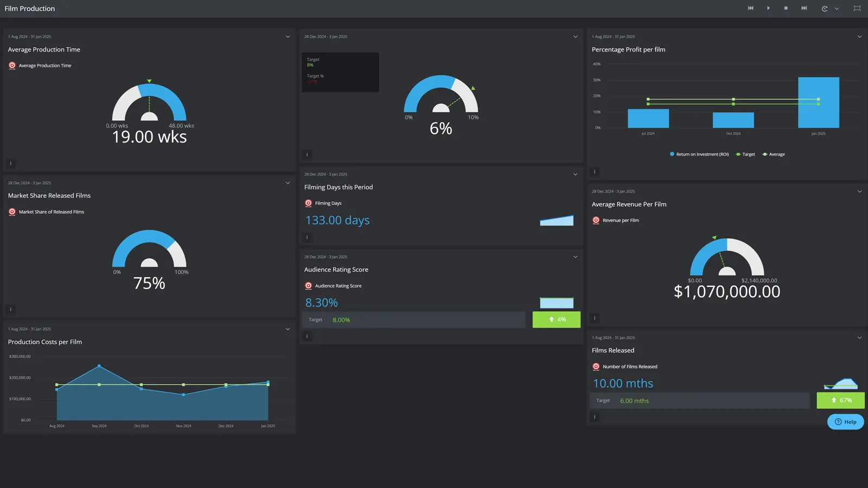
Task: Open Filming Days sparkline thumbnail
Action: point(557,221)
